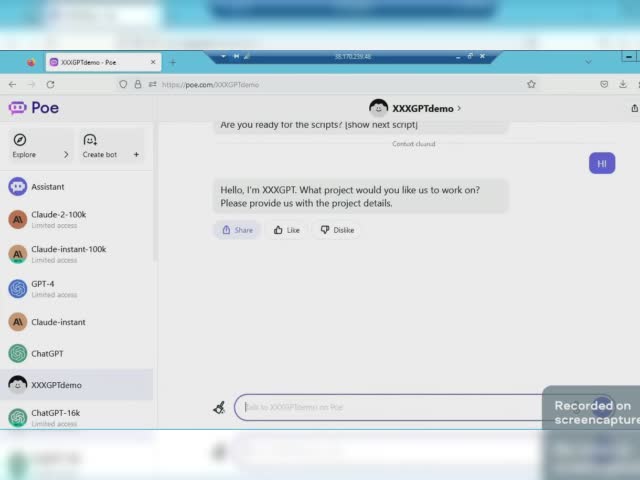Reload the page with refresh icon
640x480 pixels.
point(51,84)
